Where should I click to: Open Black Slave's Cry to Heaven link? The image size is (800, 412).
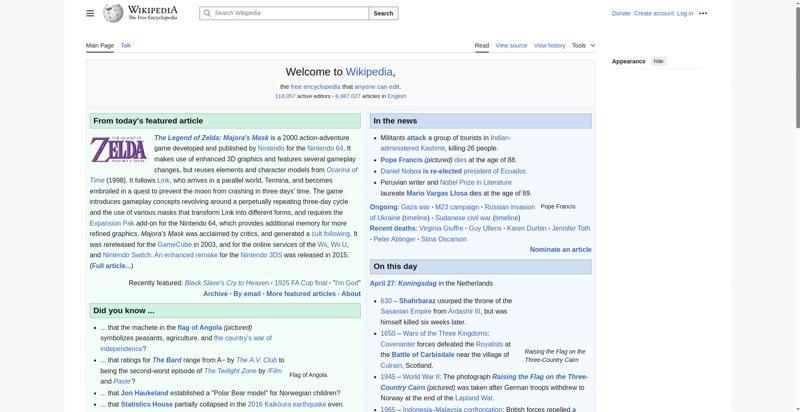[x=227, y=282]
